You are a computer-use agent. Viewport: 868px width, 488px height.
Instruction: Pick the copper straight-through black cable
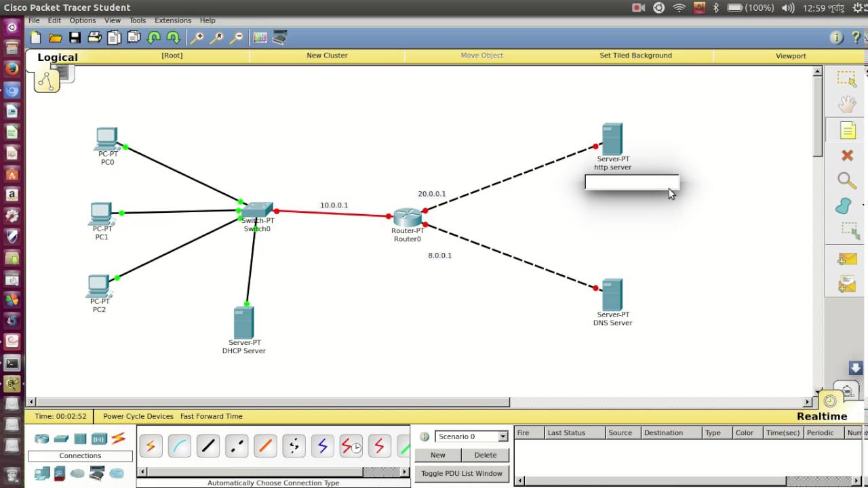point(208,446)
